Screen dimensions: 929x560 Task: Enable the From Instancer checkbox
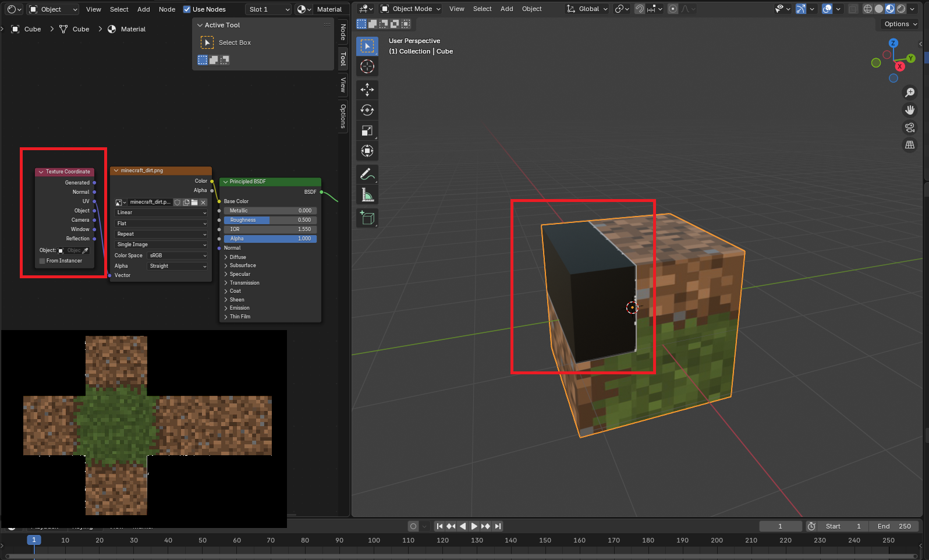pyautogui.click(x=42, y=261)
